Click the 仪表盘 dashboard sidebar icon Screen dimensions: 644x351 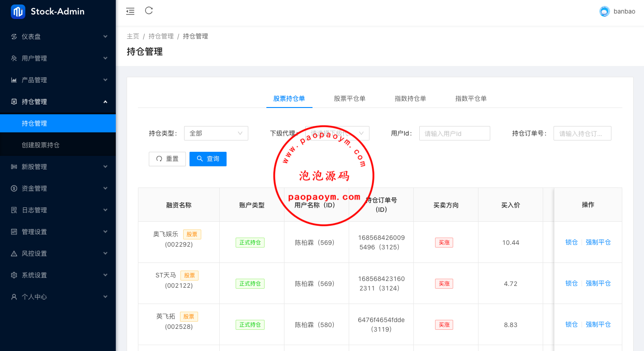(14, 37)
